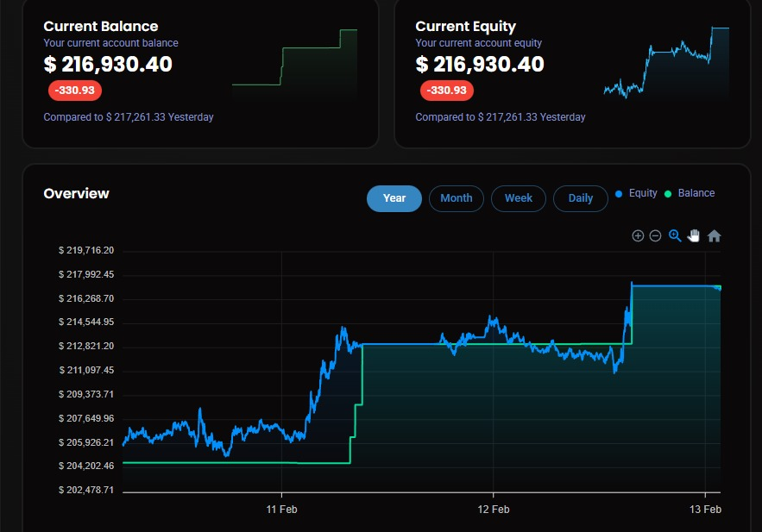The height and width of the screenshot is (532, 762).
Task: Activate the selection zoom magnifier tool
Action: click(675, 236)
